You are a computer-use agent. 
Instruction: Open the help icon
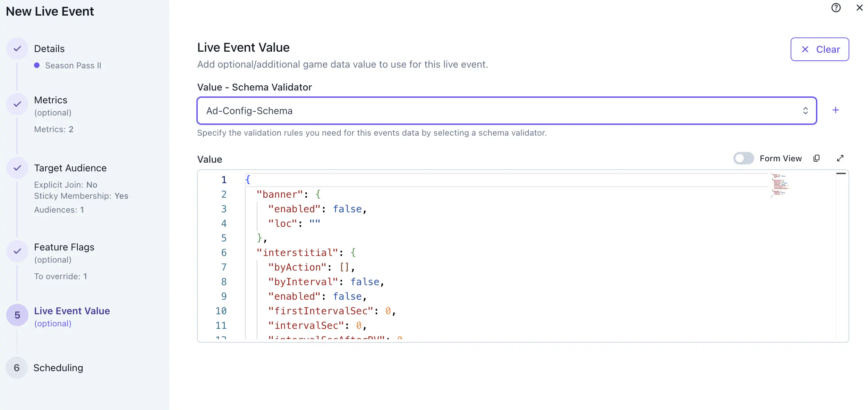click(836, 8)
